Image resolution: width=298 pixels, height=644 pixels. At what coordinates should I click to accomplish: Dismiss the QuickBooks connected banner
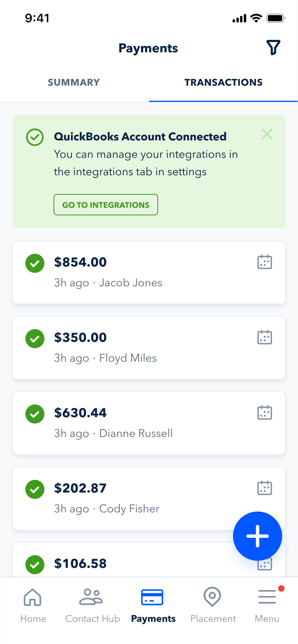click(x=267, y=134)
